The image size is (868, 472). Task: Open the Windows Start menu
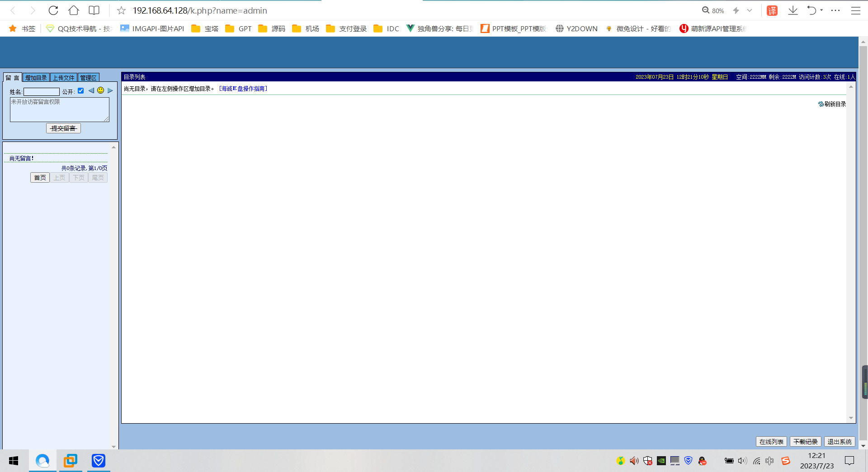click(x=14, y=461)
